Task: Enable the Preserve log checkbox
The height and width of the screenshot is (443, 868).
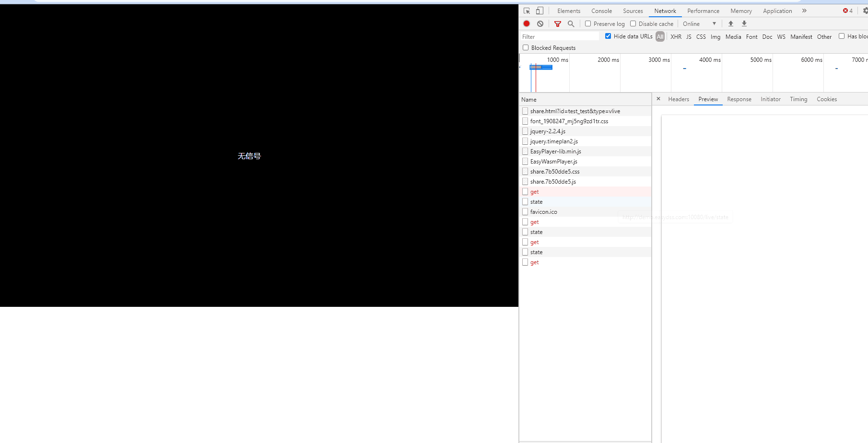Action: pos(588,23)
